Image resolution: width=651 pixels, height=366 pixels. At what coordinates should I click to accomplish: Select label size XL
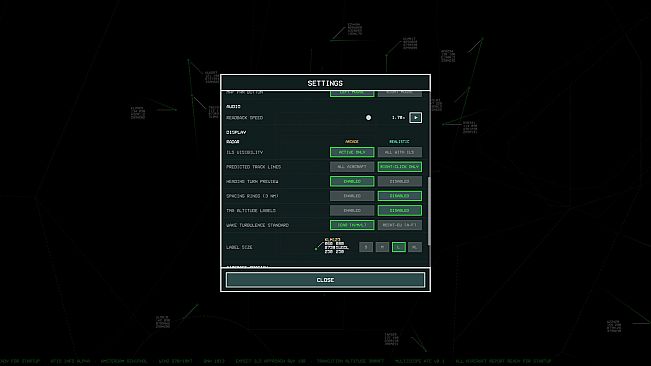(x=415, y=247)
